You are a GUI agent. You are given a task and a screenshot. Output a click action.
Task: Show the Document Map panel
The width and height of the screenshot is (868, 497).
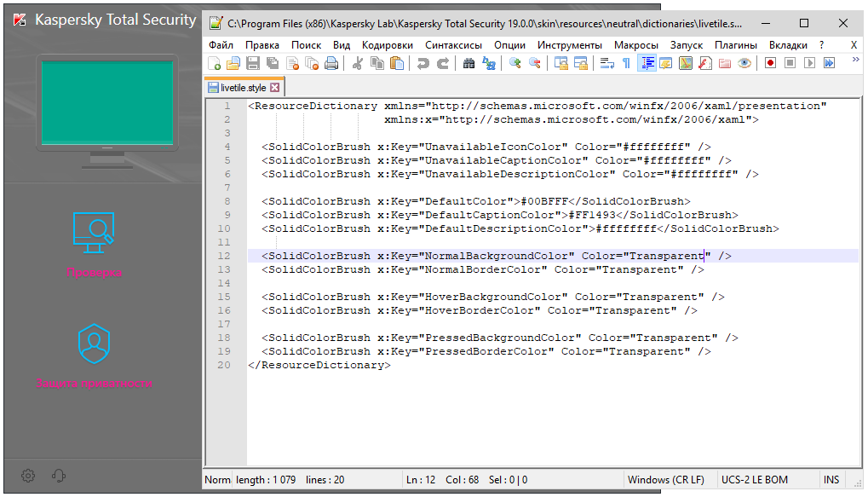coord(686,63)
